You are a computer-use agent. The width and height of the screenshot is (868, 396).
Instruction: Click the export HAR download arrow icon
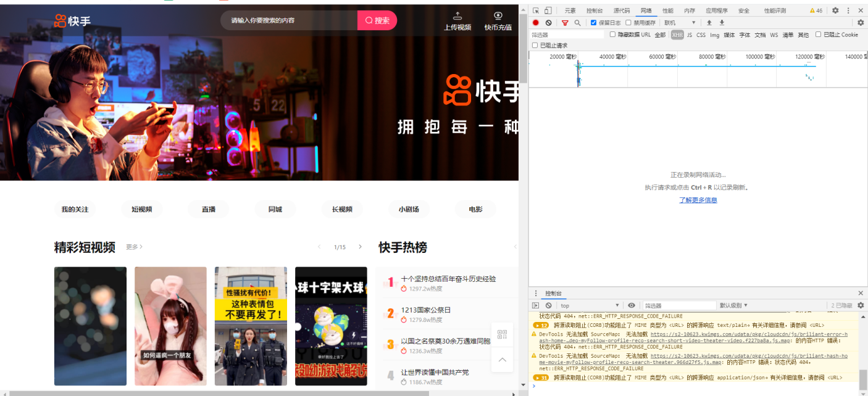coord(721,23)
